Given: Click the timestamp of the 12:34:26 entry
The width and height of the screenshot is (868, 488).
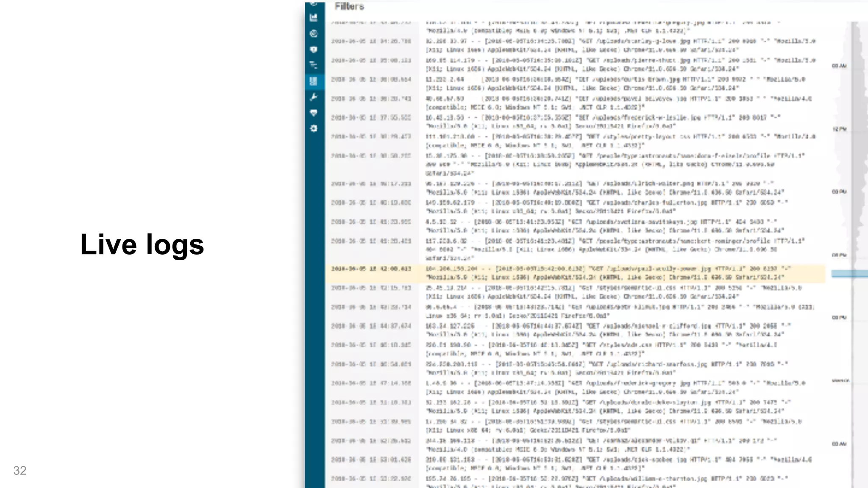Looking at the screenshot, I should 371,42.
